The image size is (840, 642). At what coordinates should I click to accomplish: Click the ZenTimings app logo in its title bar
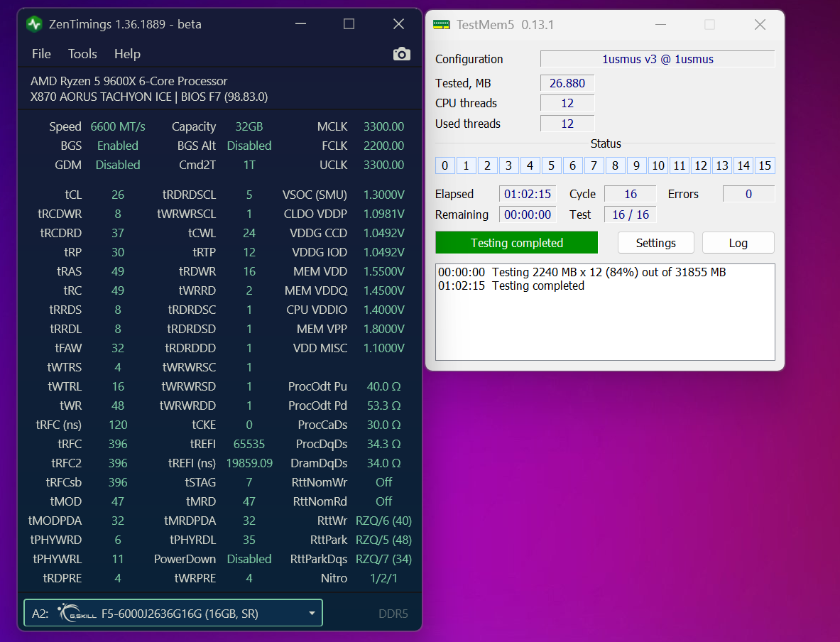pos(34,24)
